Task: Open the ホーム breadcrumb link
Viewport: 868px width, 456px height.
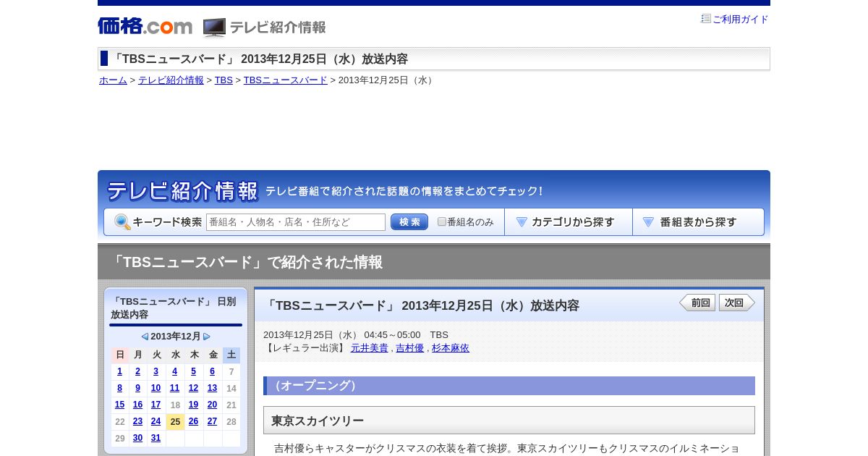Action: point(113,80)
